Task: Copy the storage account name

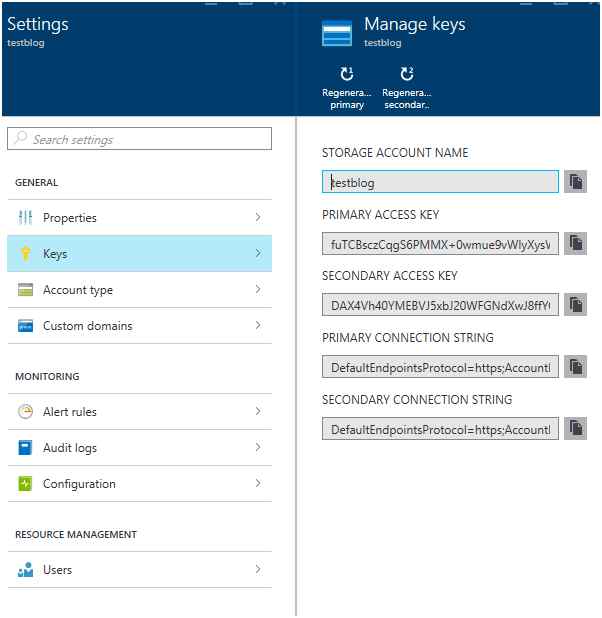Action: [x=575, y=181]
